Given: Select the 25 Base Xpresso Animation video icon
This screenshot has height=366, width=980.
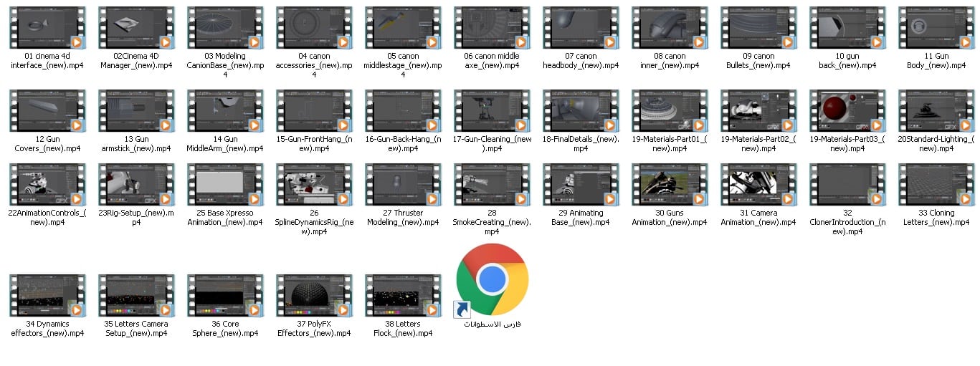Looking at the screenshot, I should [225, 184].
